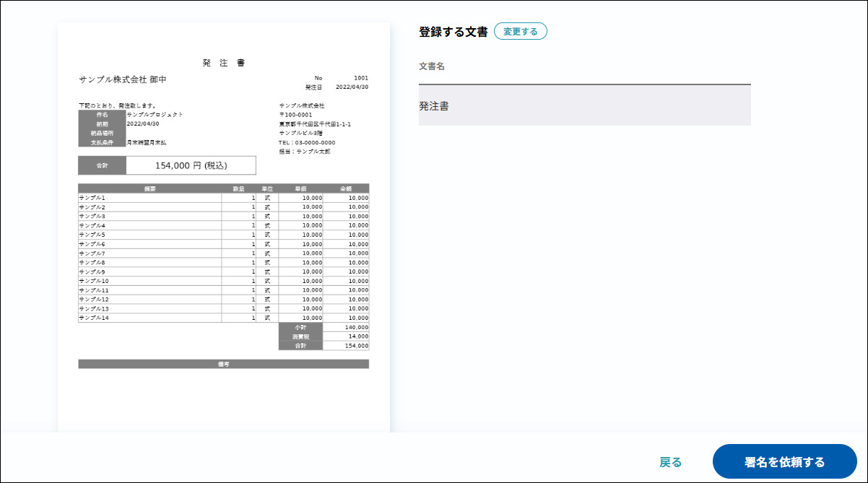This screenshot has height=483, width=868.
Task: Click the 登録する文書 heading
Action: point(453,32)
